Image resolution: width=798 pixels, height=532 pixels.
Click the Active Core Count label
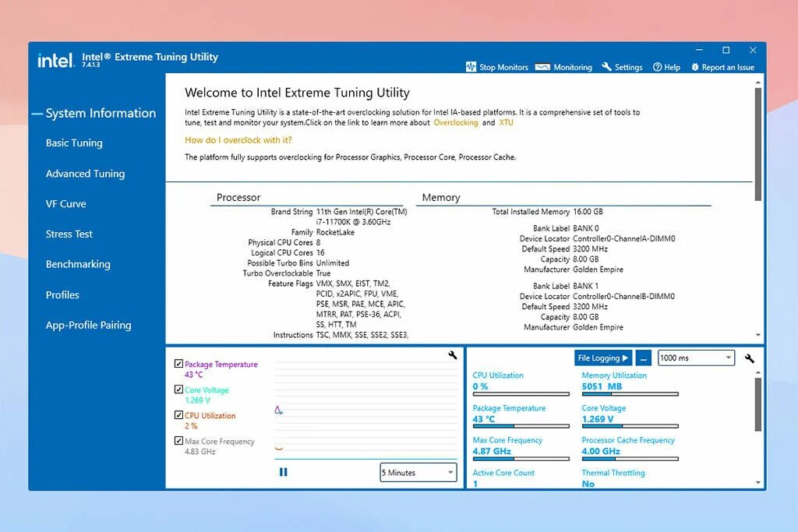503,473
